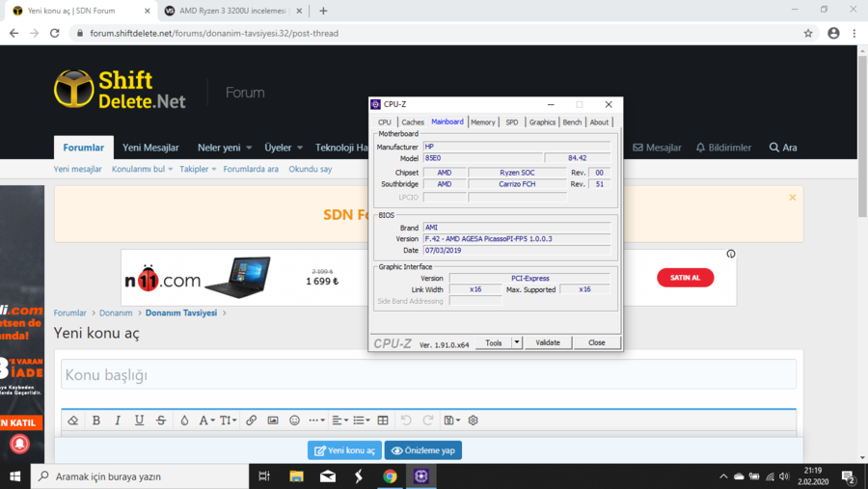This screenshot has height=489, width=868.
Task: Bookmark this page with the star icon
Action: coord(808,33)
